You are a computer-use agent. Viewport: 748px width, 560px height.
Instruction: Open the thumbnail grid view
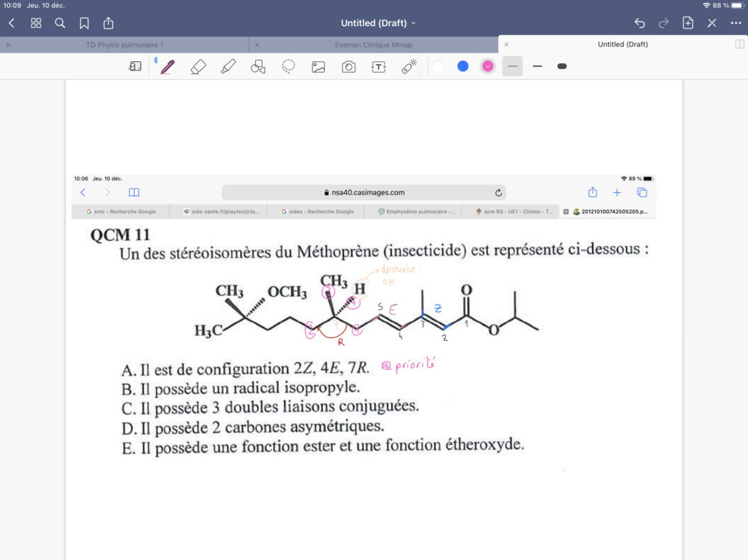click(x=36, y=23)
